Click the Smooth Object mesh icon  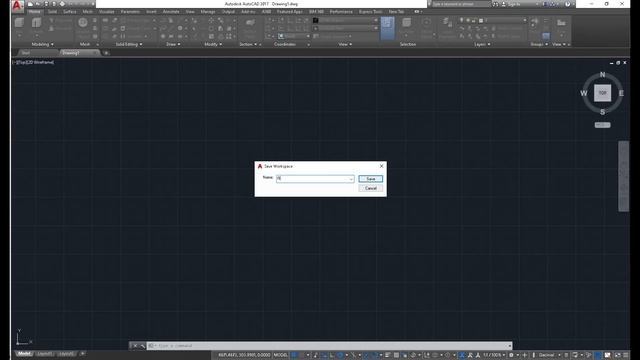[x=83, y=23]
